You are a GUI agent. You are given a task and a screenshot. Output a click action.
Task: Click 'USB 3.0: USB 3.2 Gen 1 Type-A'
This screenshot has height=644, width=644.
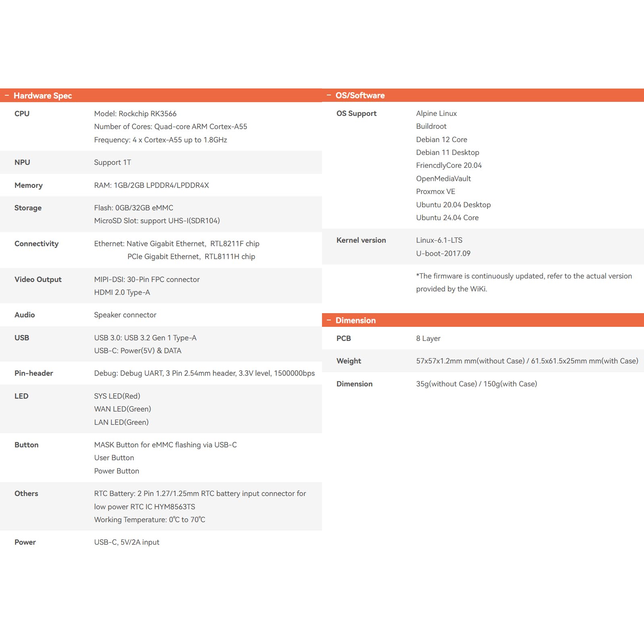(145, 338)
